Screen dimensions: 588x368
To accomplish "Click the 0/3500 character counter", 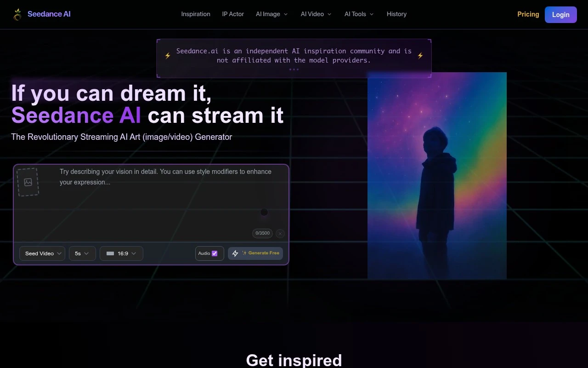I will click(x=263, y=233).
